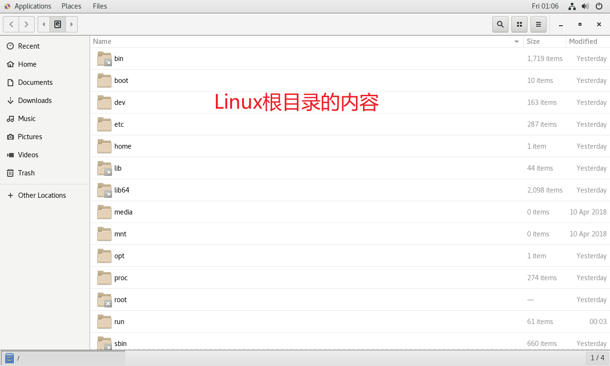The height and width of the screenshot is (366, 610).
Task: Switch to grid icon view
Action: pyautogui.click(x=519, y=25)
